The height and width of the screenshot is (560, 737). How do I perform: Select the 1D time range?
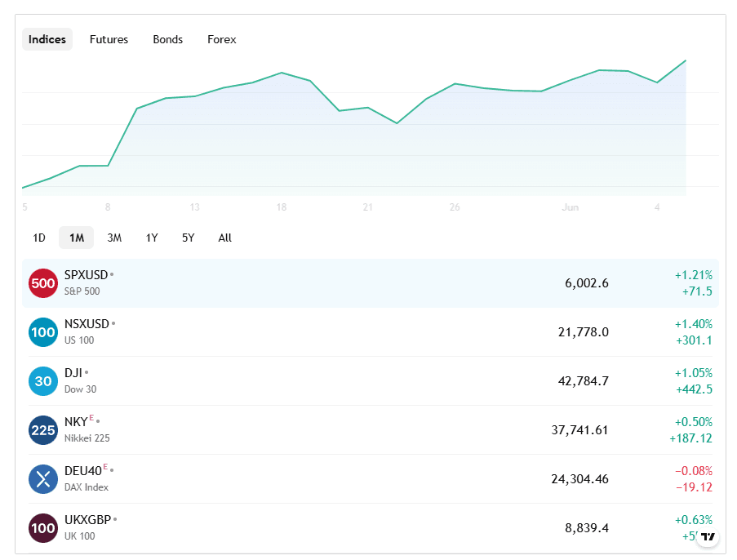tap(39, 238)
